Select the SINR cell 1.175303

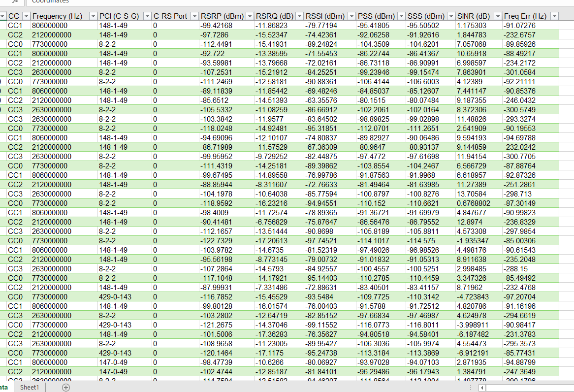479,26
